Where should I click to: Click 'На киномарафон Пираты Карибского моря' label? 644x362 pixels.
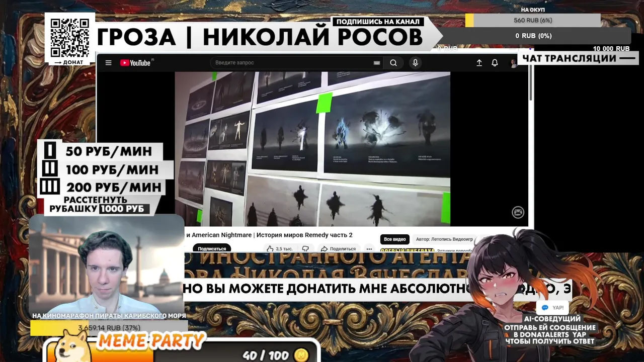click(x=109, y=316)
